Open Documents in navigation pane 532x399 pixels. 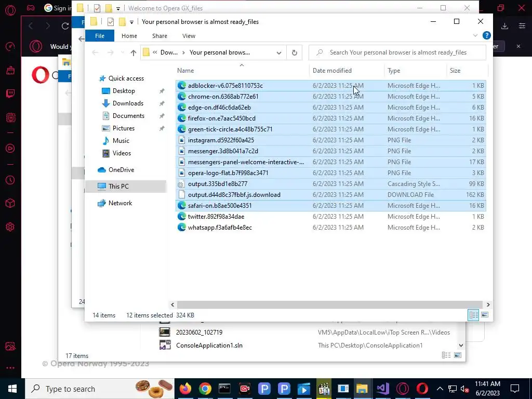click(123, 116)
